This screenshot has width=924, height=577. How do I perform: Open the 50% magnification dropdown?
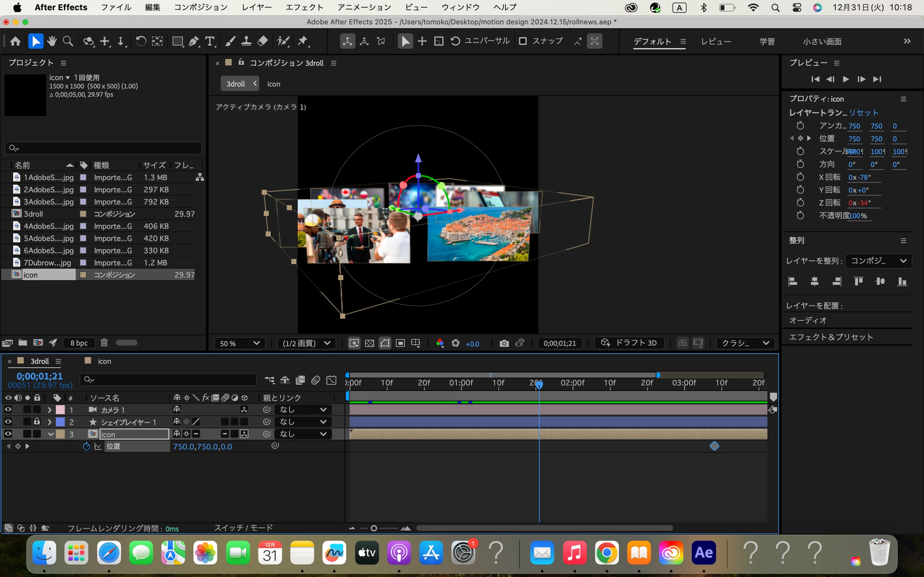(x=239, y=343)
